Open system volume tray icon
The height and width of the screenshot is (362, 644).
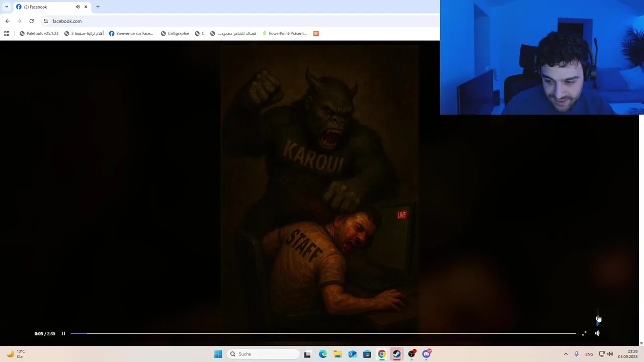pyautogui.click(x=610, y=354)
